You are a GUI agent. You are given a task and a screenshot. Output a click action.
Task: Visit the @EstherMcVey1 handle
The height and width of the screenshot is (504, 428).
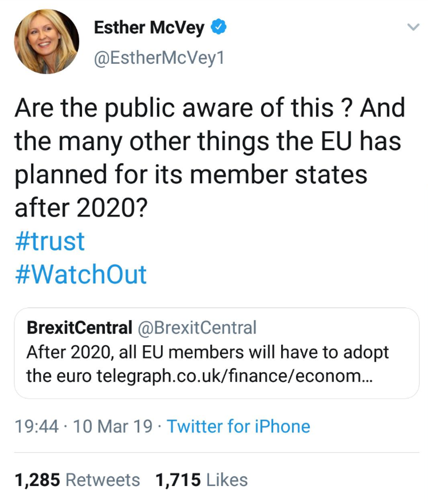[159, 59]
